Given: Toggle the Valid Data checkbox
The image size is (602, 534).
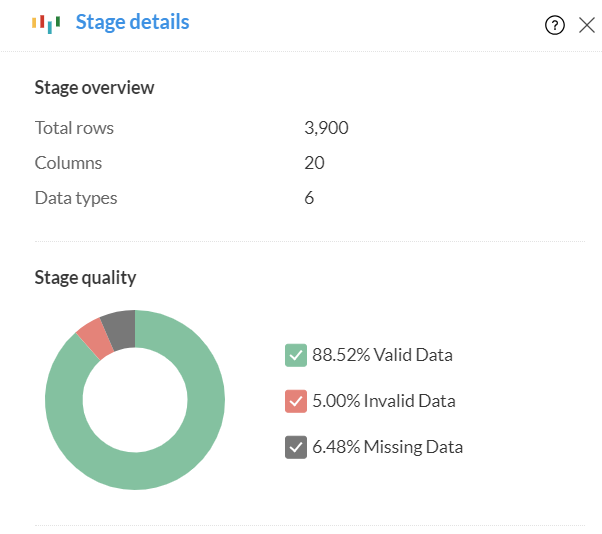Looking at the screenshot, I should click(x=295, y=354).
